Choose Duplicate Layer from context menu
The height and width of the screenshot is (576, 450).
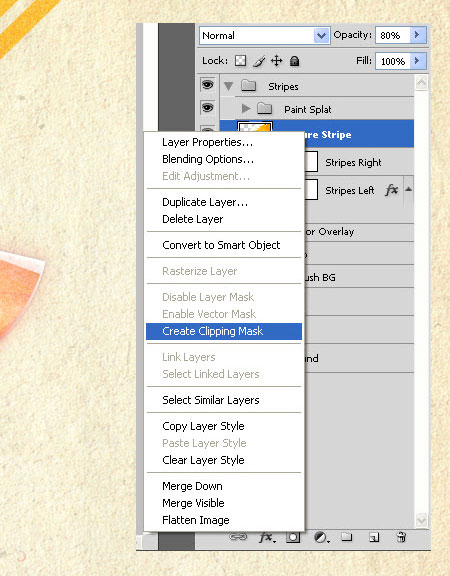click(x=224, y=202)
